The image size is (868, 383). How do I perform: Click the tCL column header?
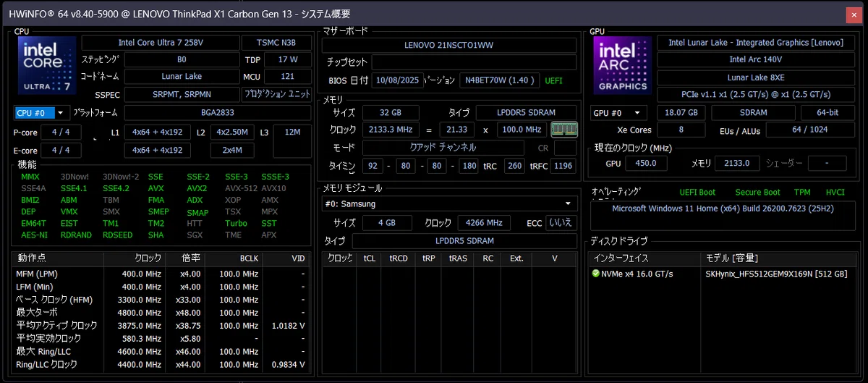(370, 258)
